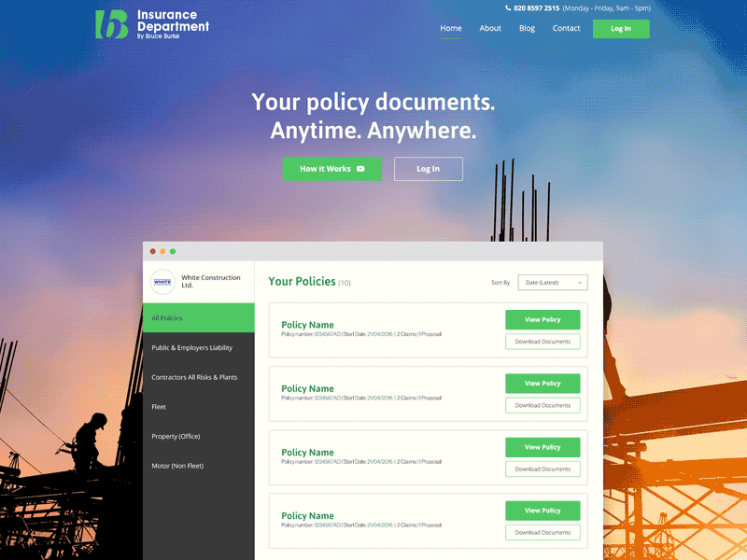Click View Policy on the first policy
Image resolution: width=747 pixels, height=560 pixels.
[x=543, y=319]
